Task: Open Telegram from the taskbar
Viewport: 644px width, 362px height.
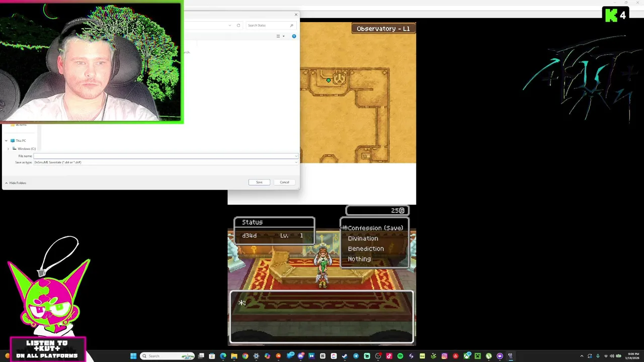Action: pyautogui.click(x=356, y=356)
